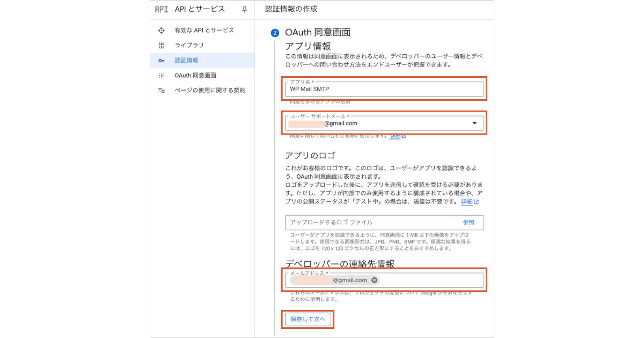Remove the developer email chip with X
The width and height of the screenshot is (644, 338).
[374, 280]
